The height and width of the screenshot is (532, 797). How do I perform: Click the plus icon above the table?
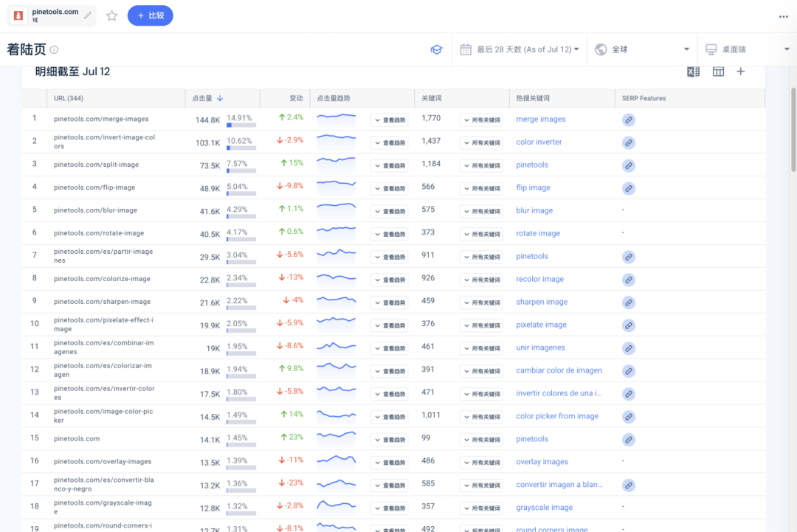[741, 72]
